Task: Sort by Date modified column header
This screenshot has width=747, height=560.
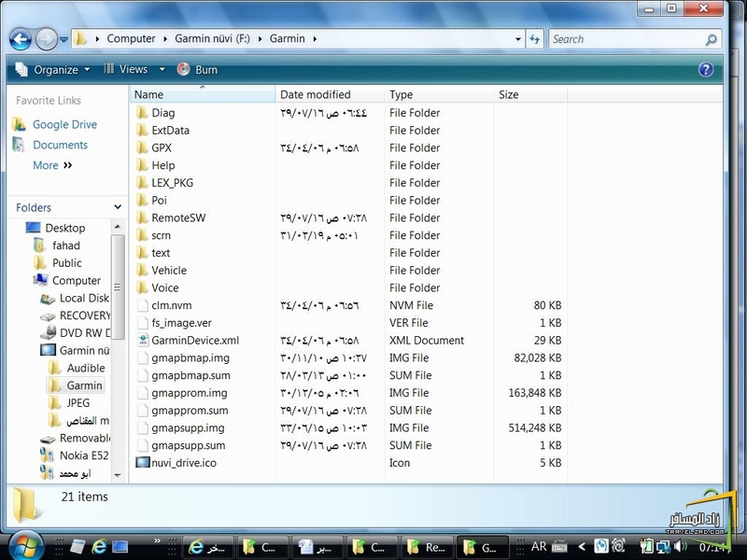Action: [330, 94]
